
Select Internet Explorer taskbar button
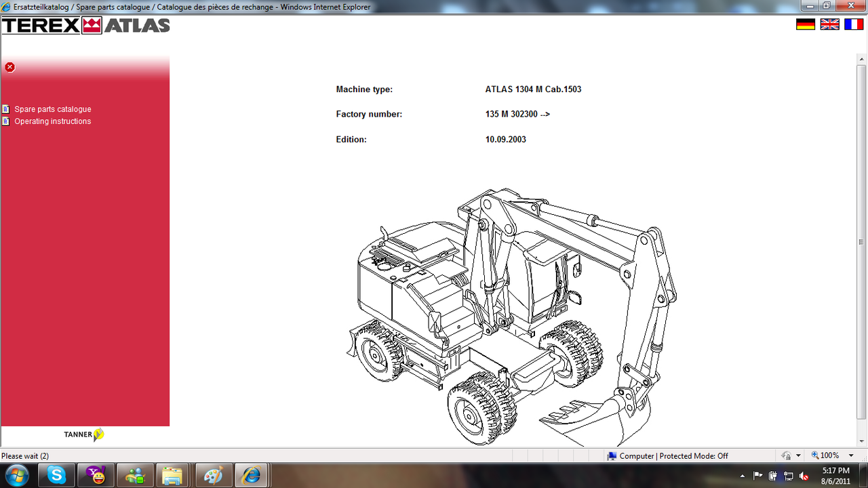tap(253, 475)
